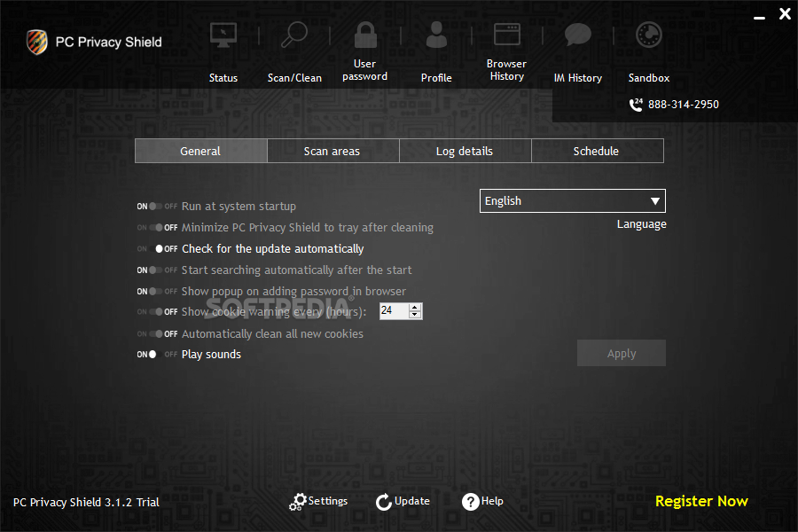Increase the cookie warning hours value
798x532 pixels.
[415, 308]
